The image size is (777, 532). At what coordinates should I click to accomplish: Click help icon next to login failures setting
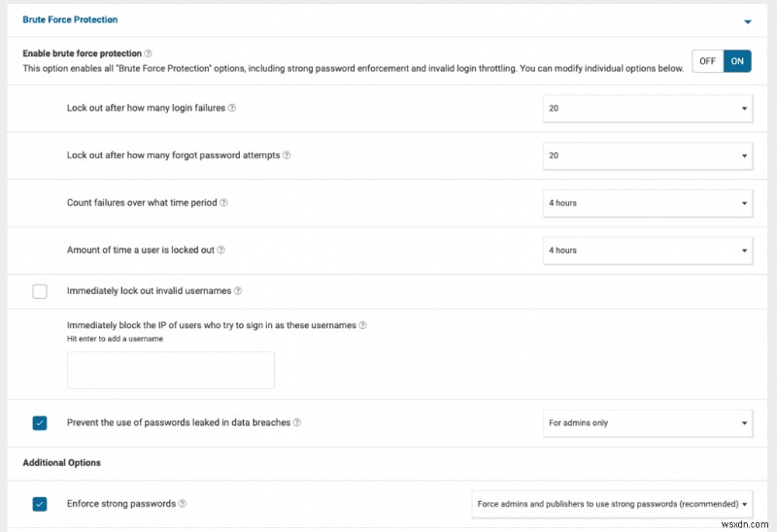tap(232, 108)
